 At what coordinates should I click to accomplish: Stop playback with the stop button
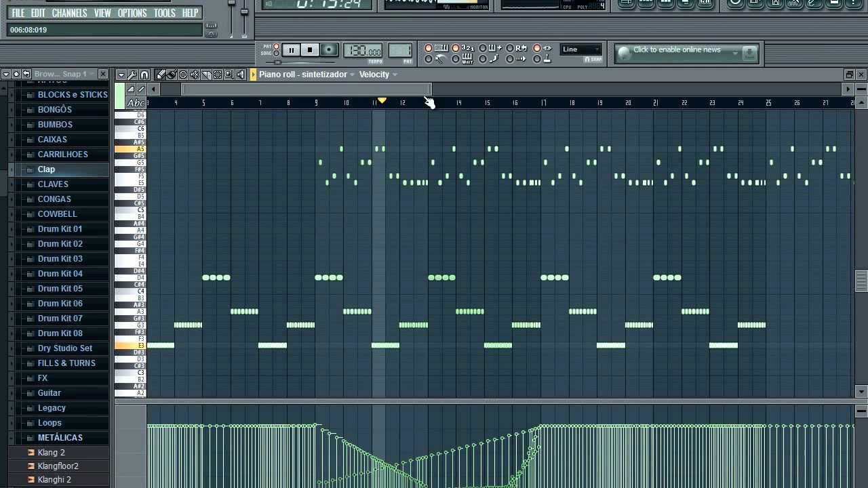[310, 50]
